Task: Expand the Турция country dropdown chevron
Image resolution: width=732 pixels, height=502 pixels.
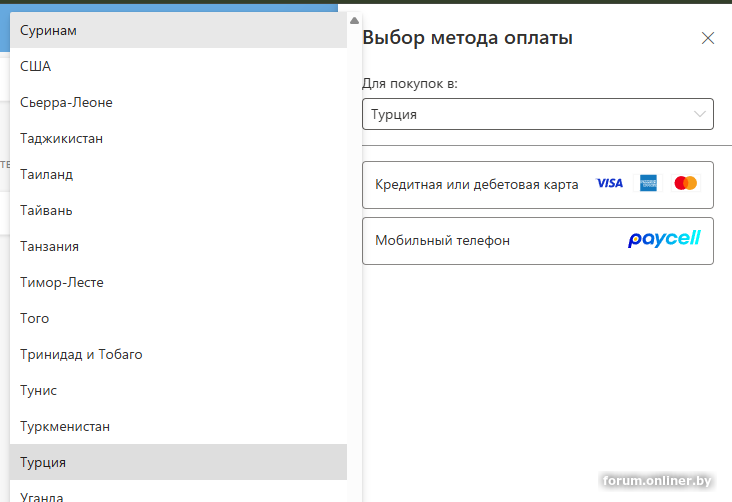Action: (699, 114)
